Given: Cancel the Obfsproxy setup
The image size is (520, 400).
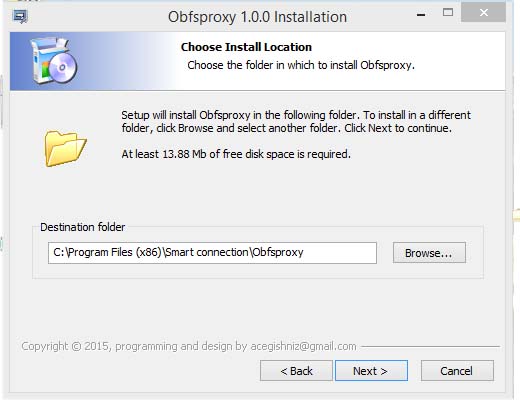Looking at the screenshot, I should (x=457, y=371).
